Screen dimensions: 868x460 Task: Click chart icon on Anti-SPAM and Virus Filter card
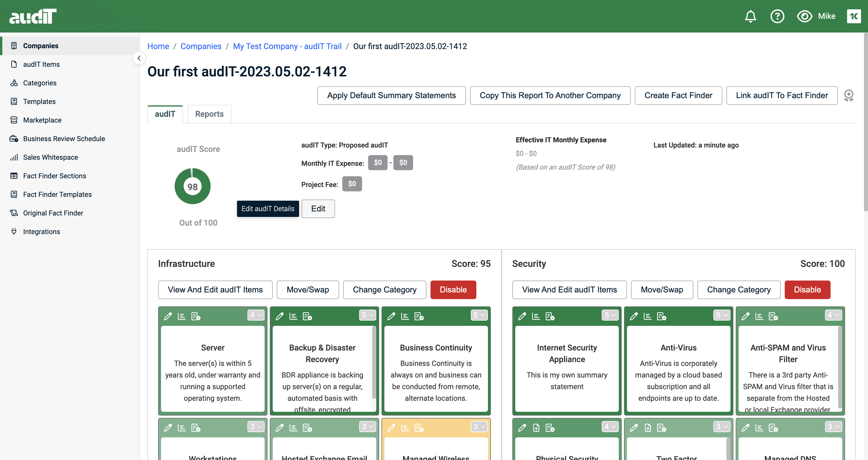(759, 316)
